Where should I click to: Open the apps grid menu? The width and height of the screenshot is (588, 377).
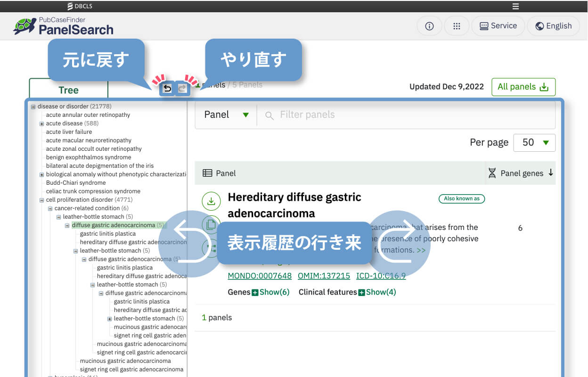(x=457, y=26)
